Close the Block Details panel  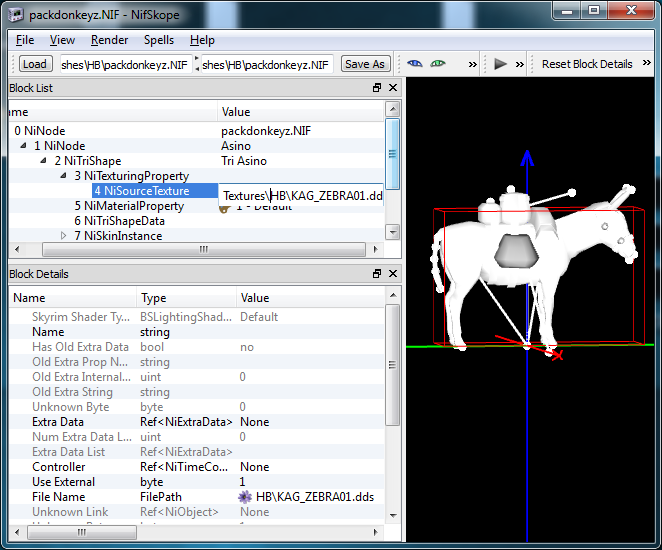tap(393, 274)
